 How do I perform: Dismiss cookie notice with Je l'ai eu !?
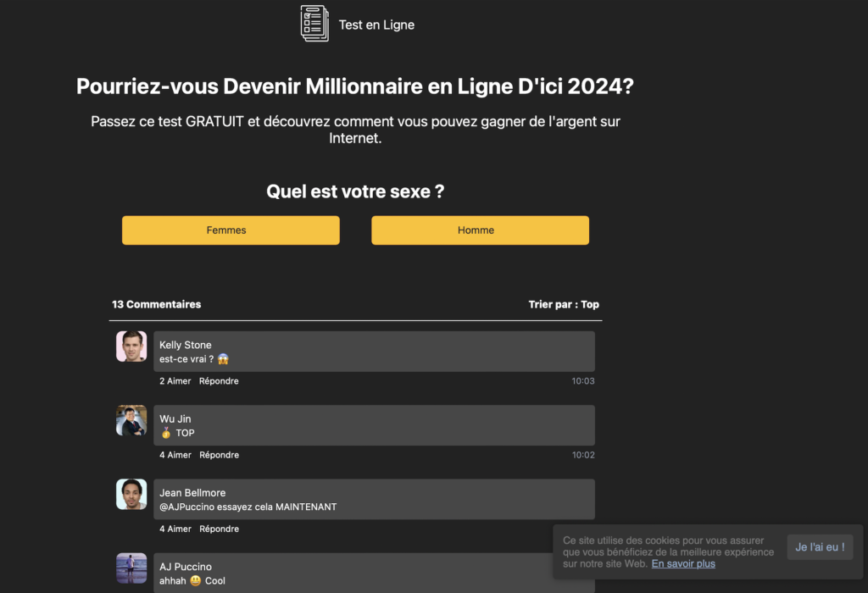[820, 547]
